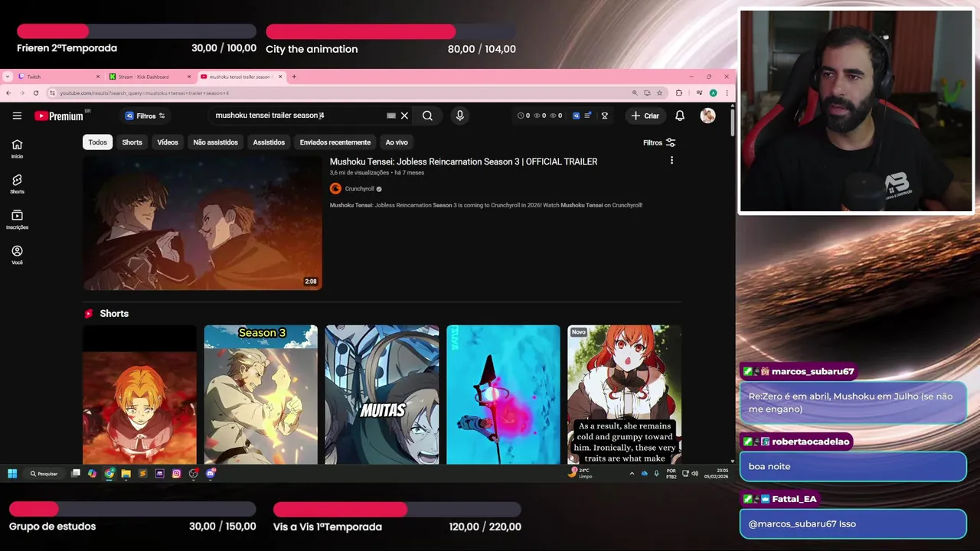This screenshot has height=551, width=980.
Task: Click the page scrollbar on YouTube
Action: point(733,122)
